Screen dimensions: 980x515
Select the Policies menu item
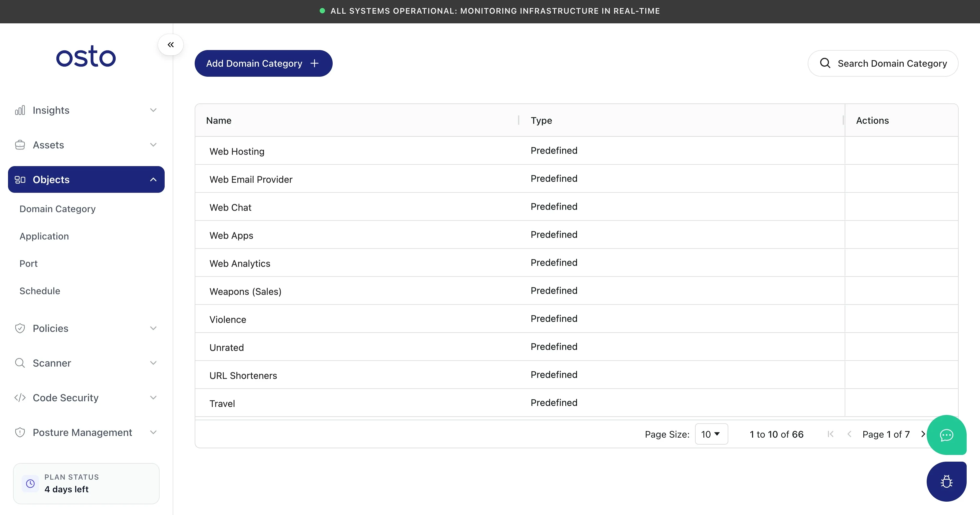[x=86, y=328]
